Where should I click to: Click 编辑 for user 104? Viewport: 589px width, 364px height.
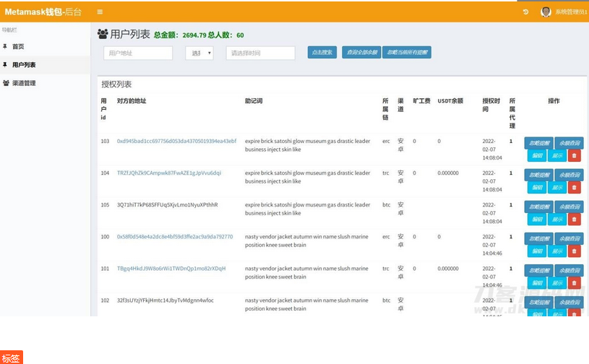click(x=537, y=187)
